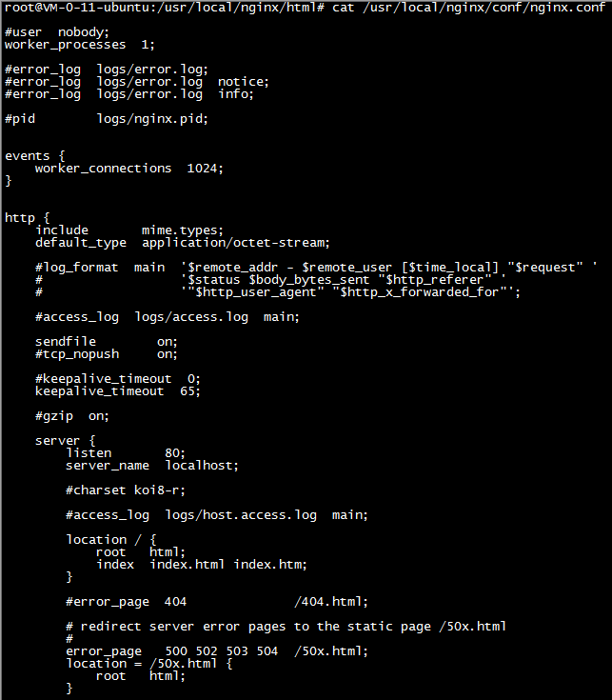Viewport: 612px width, 700px height.
Task: Click the 'index index.html index.htm' line
Action: [202, 565]
